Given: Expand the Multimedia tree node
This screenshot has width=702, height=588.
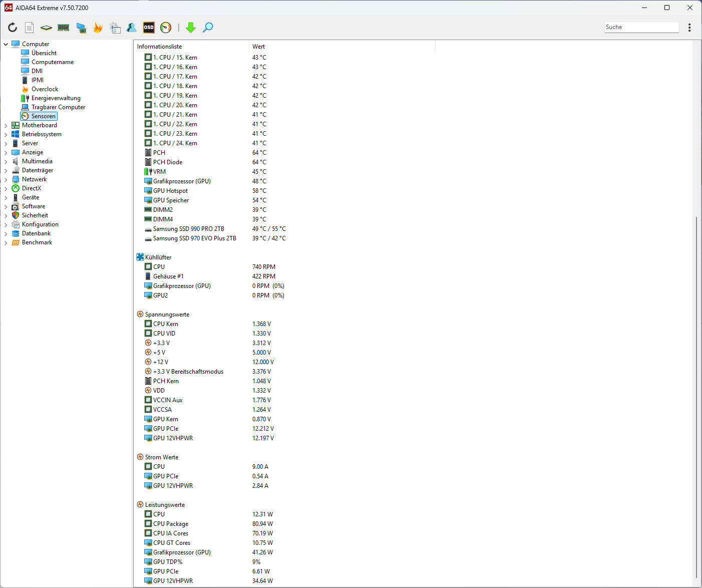Looking at the screenshot, I should [6, 161].
